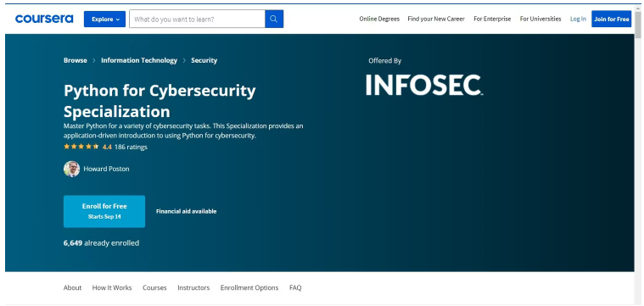
Task: Switch to the FAQ tab
Action: (295, 287)
